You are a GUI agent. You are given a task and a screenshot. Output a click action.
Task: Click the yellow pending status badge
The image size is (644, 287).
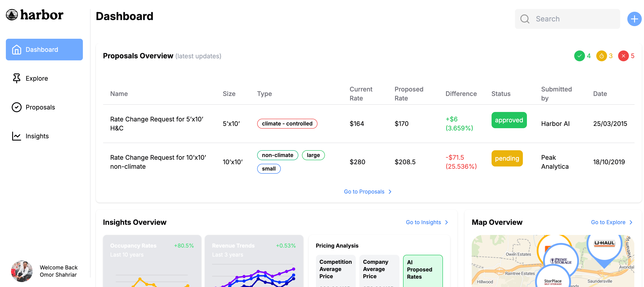[x=507, y=158]
